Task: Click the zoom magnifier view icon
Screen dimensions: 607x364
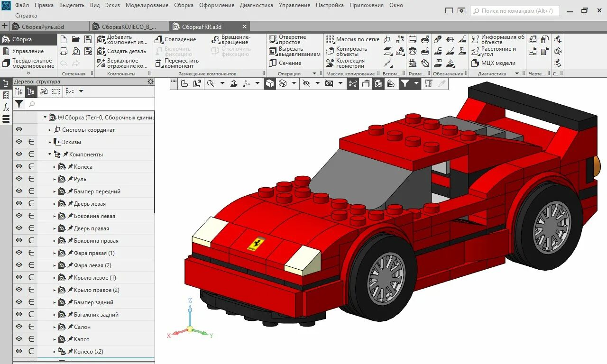Action: point(211,83)
